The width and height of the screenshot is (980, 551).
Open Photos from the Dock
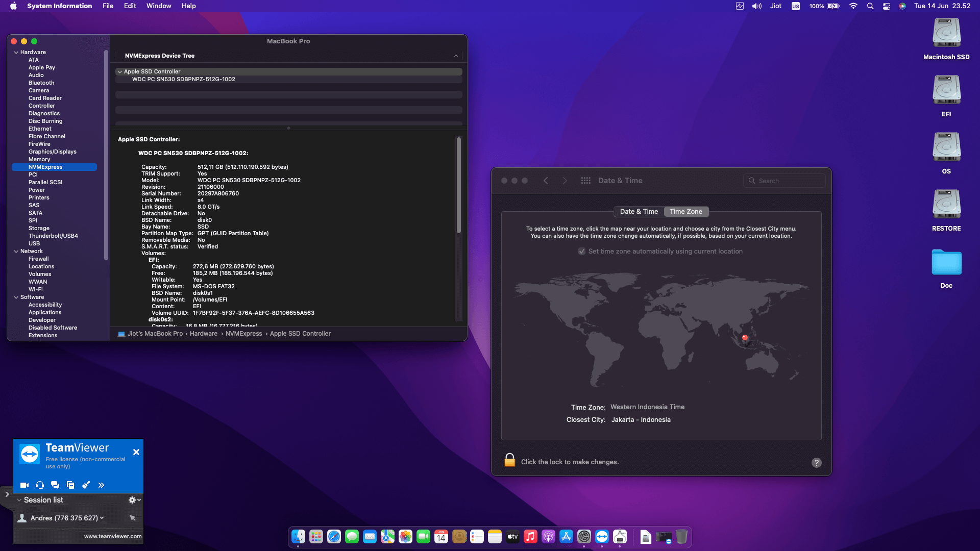click(405, 537)
